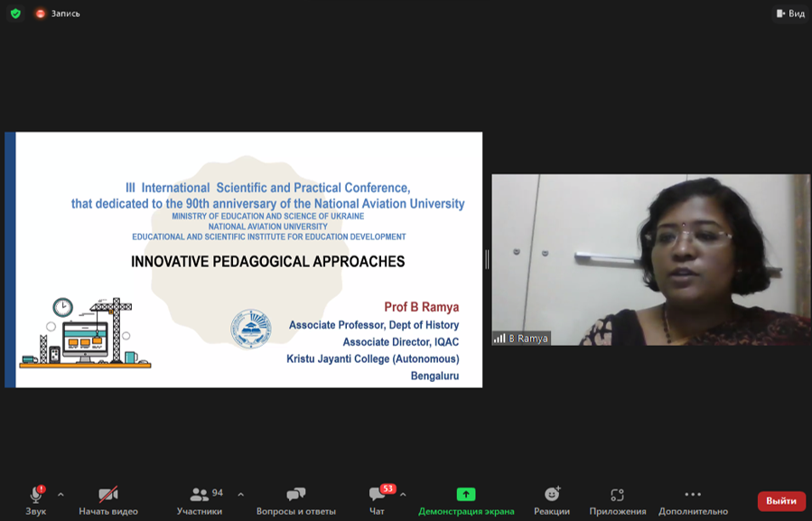Image resolution: width=812 pixels, height=521 pixels.
Task: Expand the arrow next to Участники
Action: pyautogui.click(x=240, y=495)
